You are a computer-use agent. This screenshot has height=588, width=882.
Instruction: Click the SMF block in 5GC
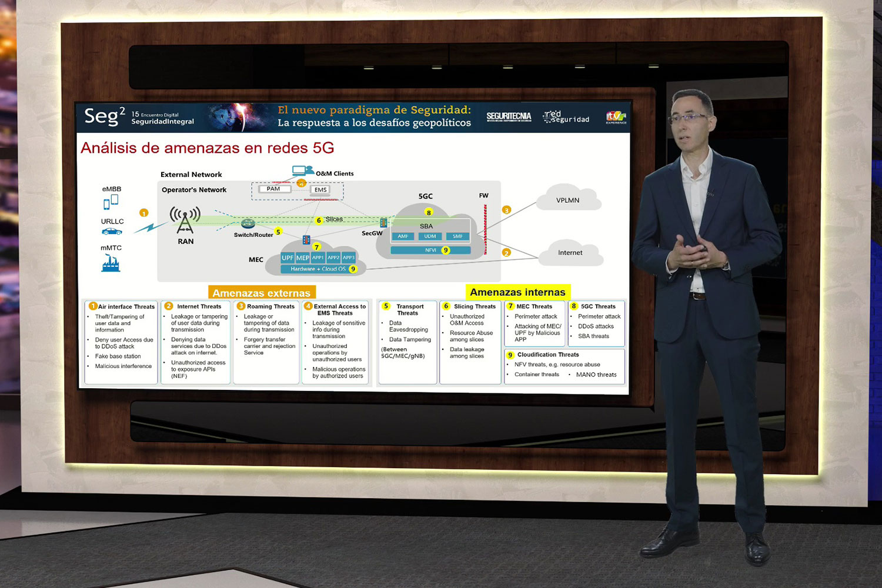click(457, 236)
